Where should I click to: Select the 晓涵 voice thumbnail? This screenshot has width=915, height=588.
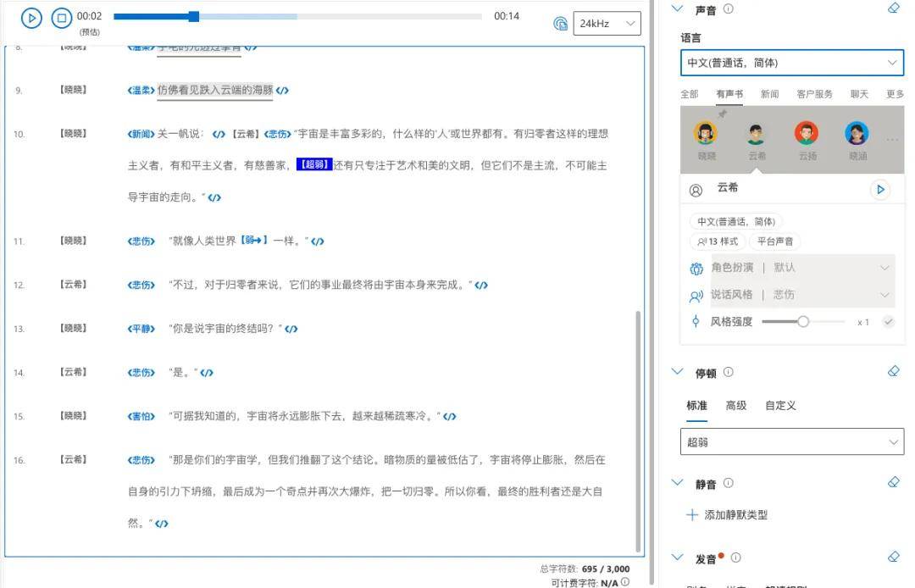click(x=856, y=134)
